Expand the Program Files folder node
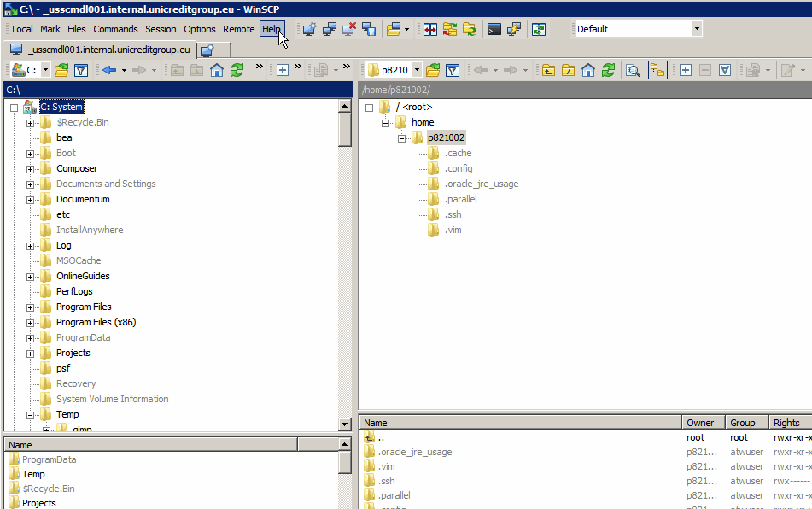Viewport: 812px width, 509px height. pos(30,307)
